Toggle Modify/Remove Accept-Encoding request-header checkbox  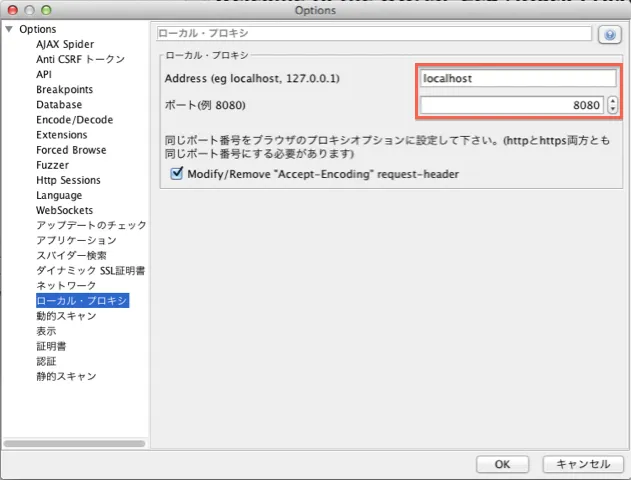(177, 174)
